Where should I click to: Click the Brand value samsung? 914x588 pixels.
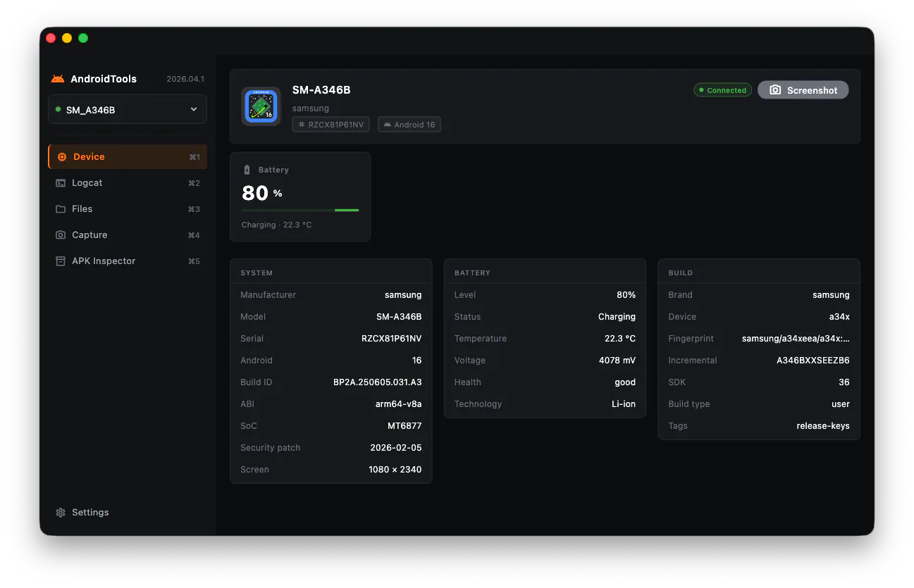click(832, 295)
